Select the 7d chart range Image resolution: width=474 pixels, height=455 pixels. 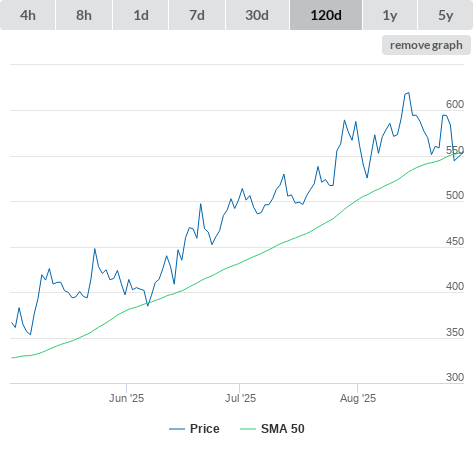click(x=197, y=15)
